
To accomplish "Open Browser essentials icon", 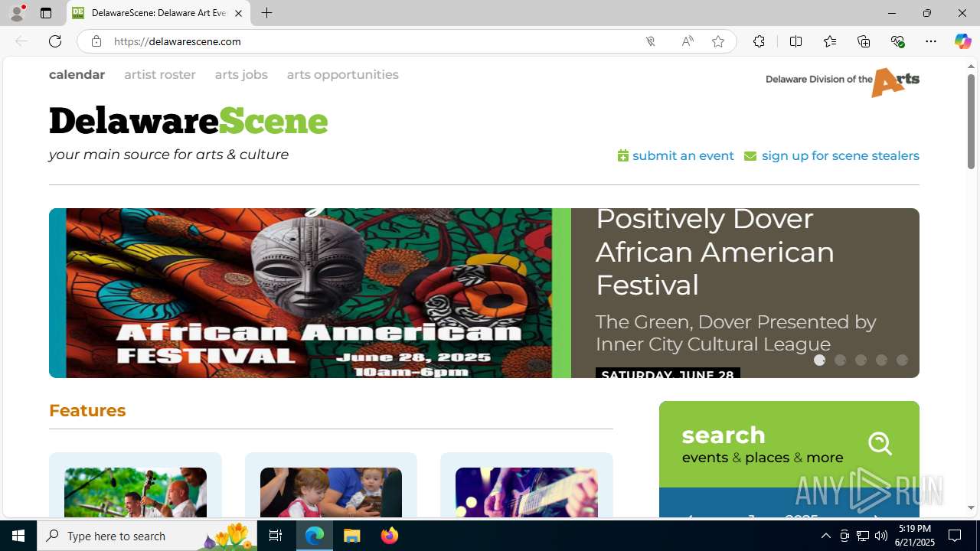I will [x=897, y=41].
